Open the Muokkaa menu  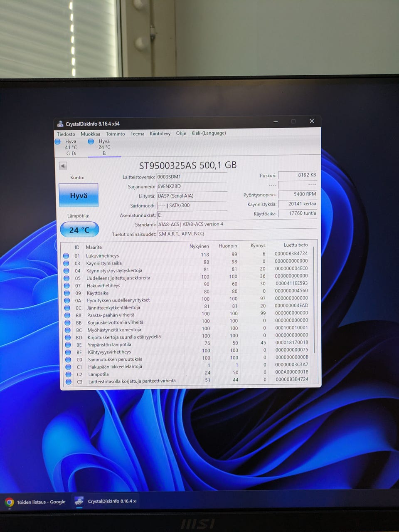tap(90, 134)
